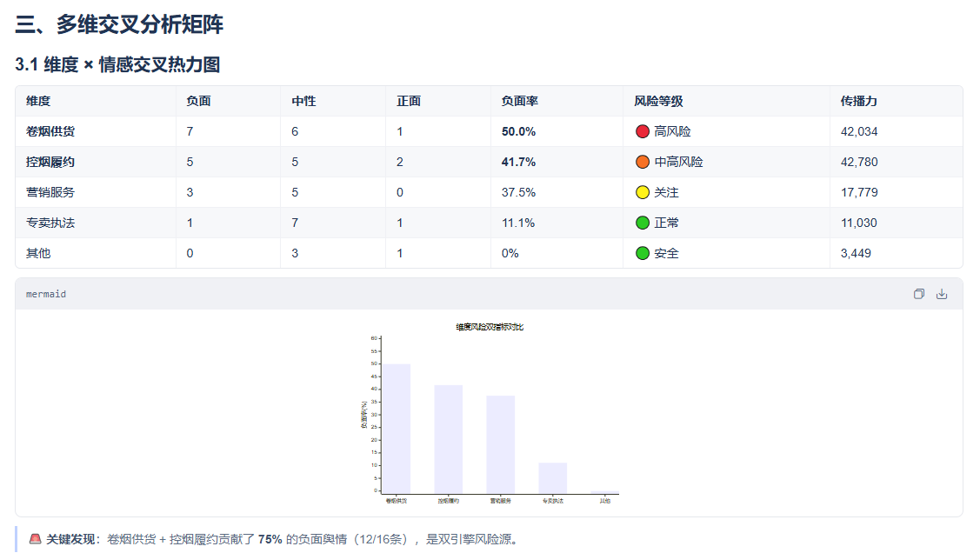980x553 pixels.
Task: Click the 17,779 传播力 value
Action: pos(859,192)
